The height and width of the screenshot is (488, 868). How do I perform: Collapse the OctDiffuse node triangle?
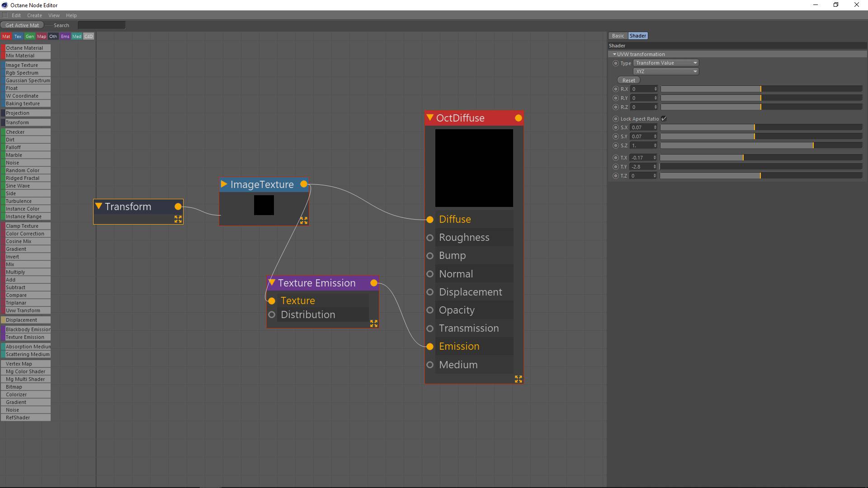(430, 117)
